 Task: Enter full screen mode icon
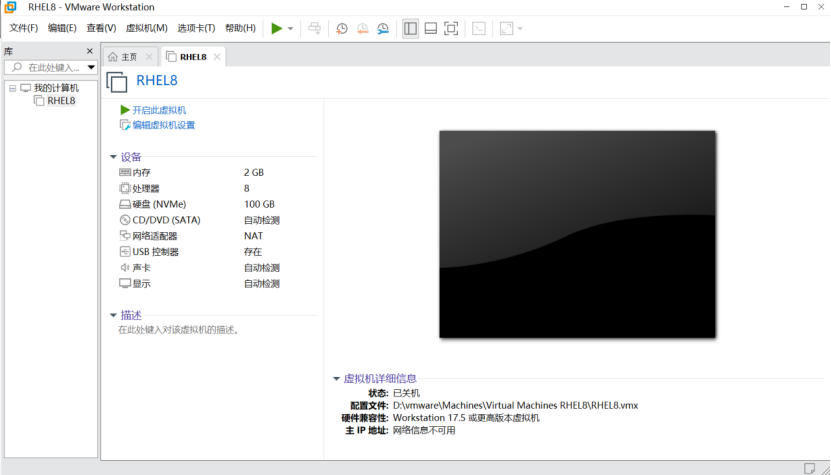451,29
